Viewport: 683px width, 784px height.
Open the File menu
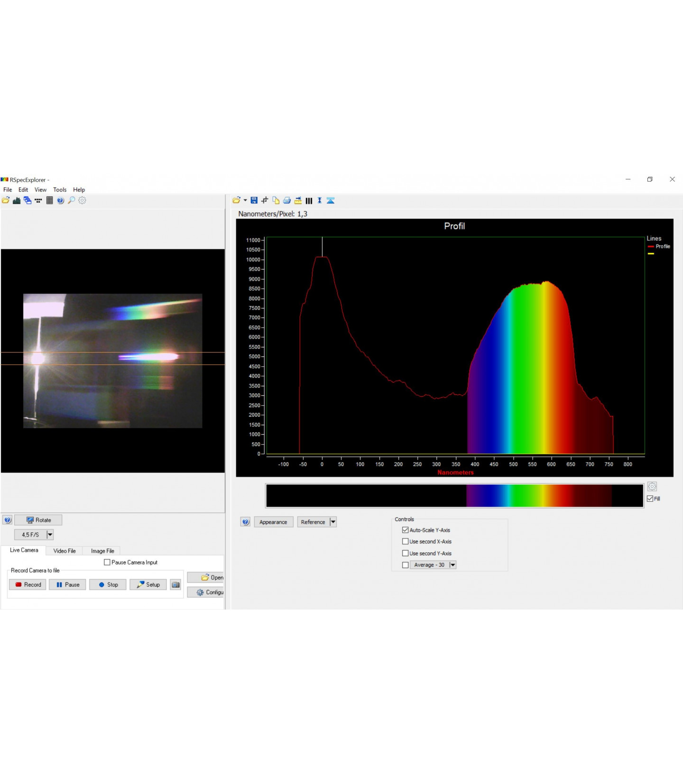coord(8,190)
